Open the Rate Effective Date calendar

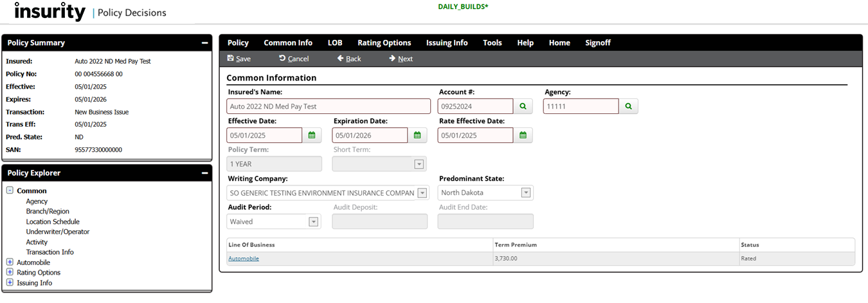point(523,135)
